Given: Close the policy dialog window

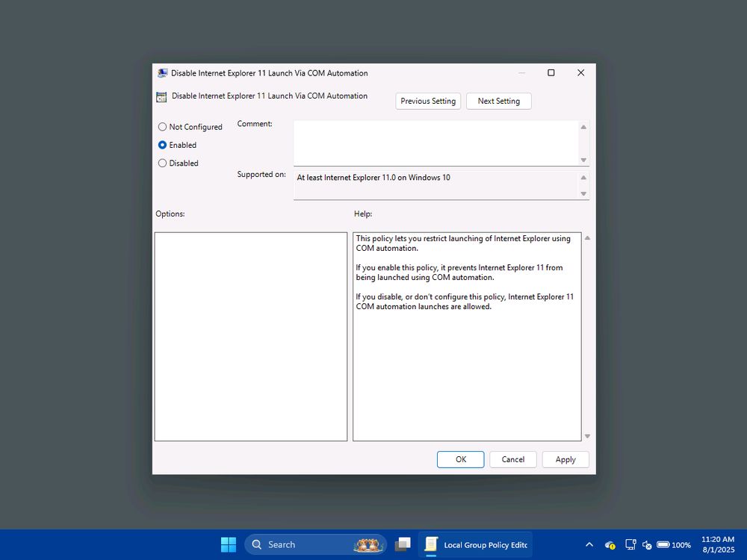Looking at the screenshot, I should coord(580,73).
